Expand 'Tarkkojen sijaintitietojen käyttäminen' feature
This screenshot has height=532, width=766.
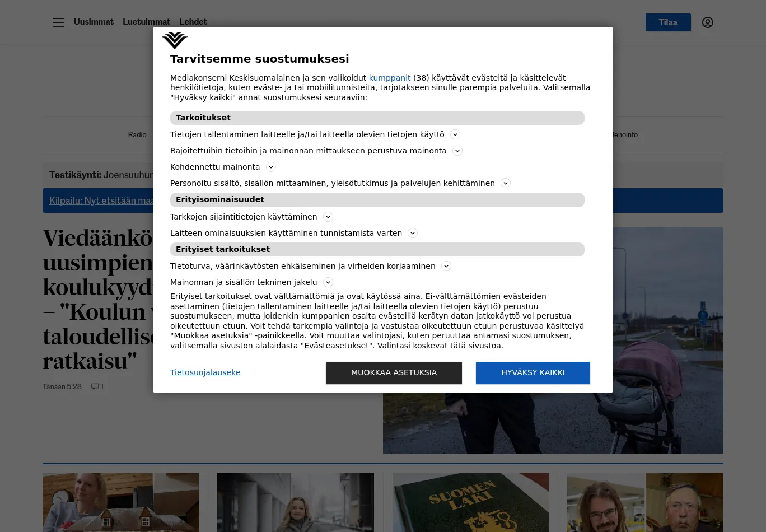pos(328,217)
